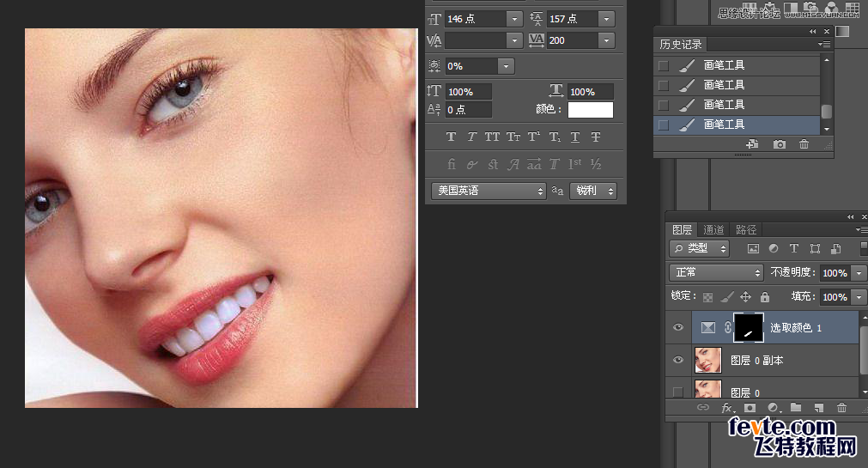Apply Subscript text style

(555, 137)
